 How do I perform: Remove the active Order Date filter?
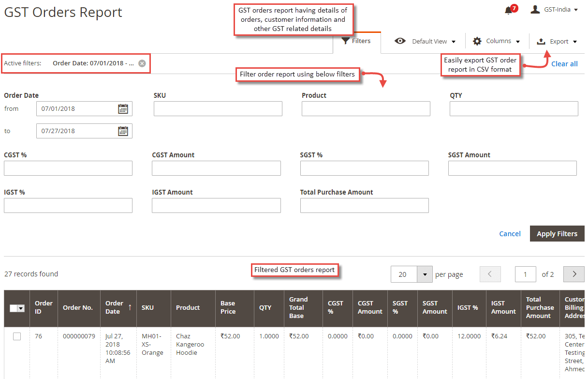[142, 63]
